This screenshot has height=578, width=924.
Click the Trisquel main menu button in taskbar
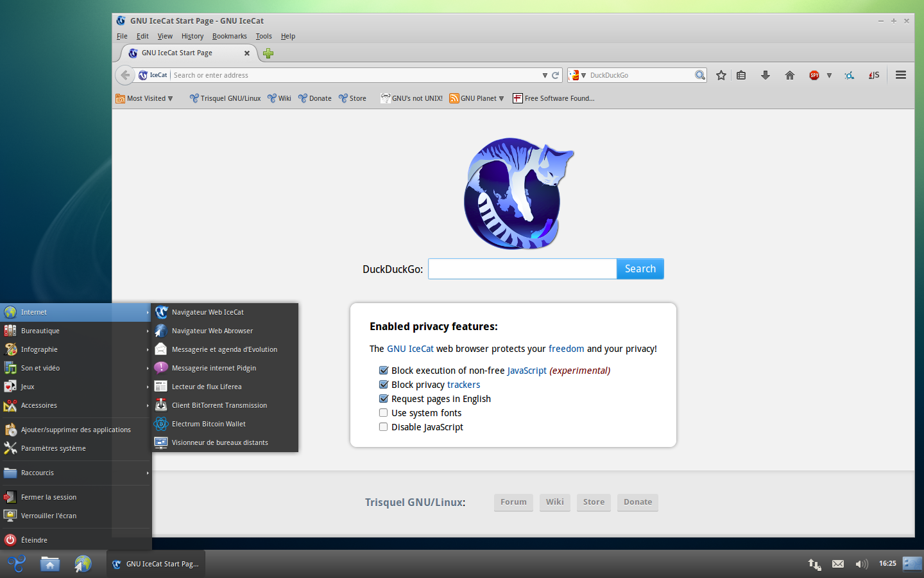[17, 564]
